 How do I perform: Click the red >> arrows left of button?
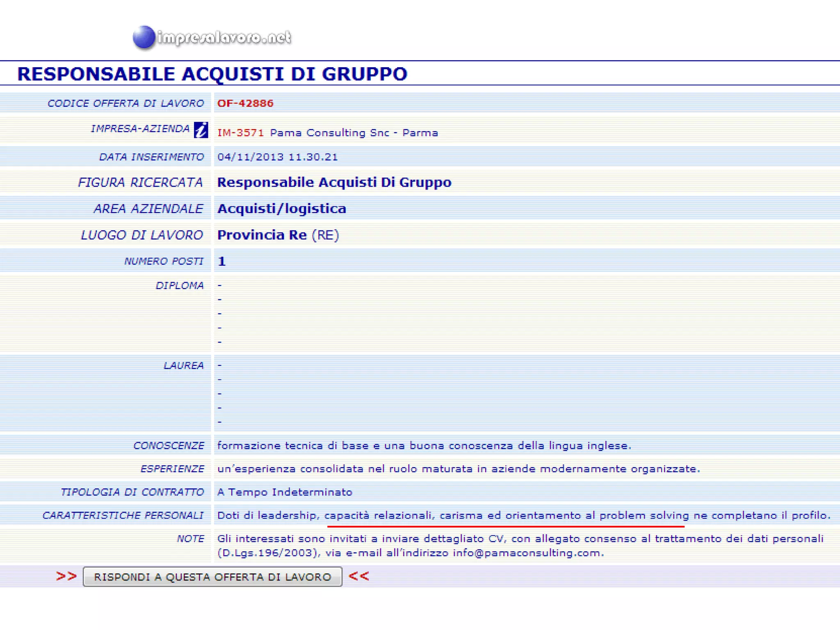click(66, 576)
